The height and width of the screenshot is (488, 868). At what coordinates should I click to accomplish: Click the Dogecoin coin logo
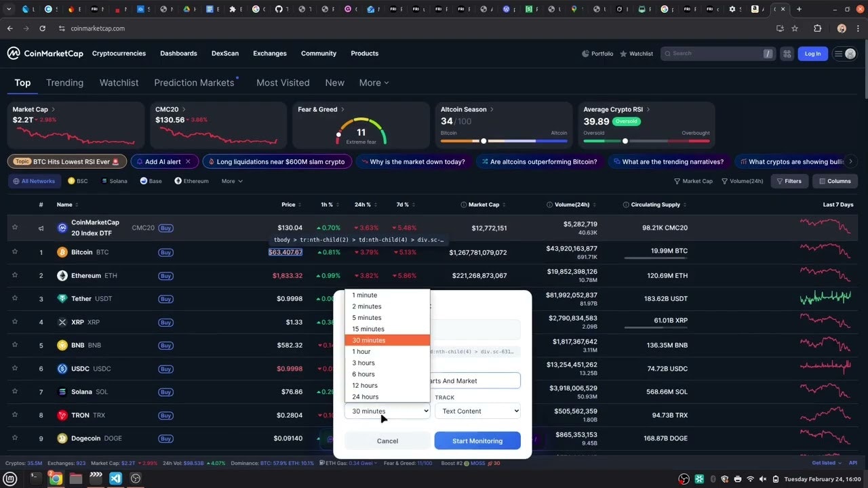click(62, 439)
